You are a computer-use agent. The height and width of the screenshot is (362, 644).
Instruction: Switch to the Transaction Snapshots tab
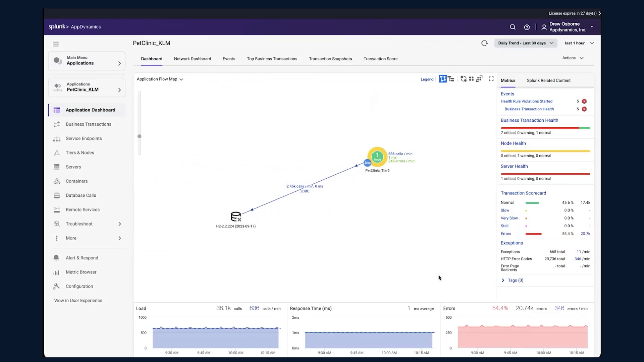coord(330,59)
